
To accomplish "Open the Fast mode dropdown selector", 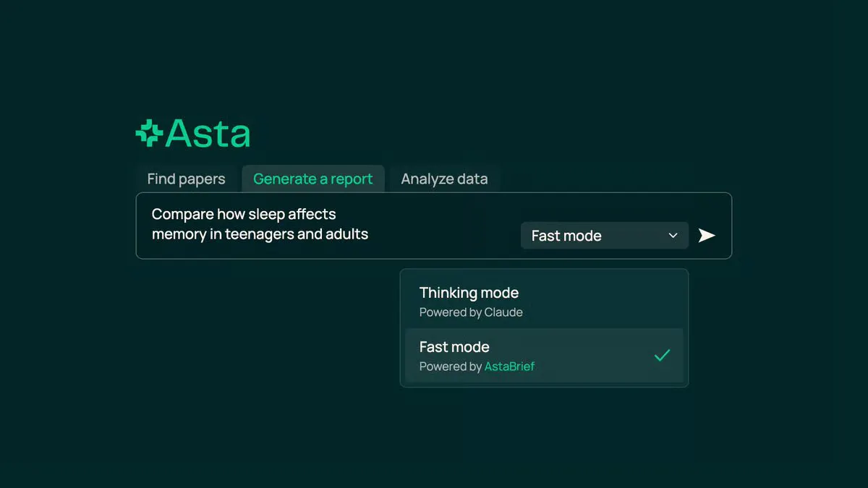I will coord(605,236).
